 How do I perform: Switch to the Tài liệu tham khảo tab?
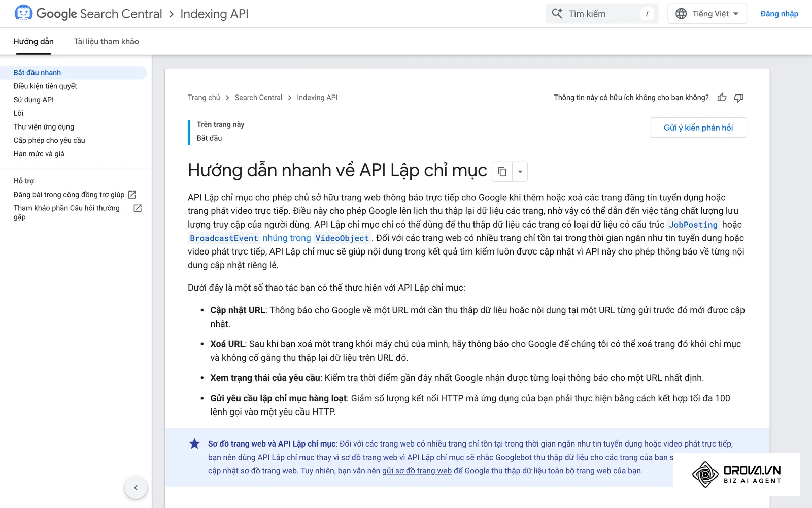pos(107,41)
